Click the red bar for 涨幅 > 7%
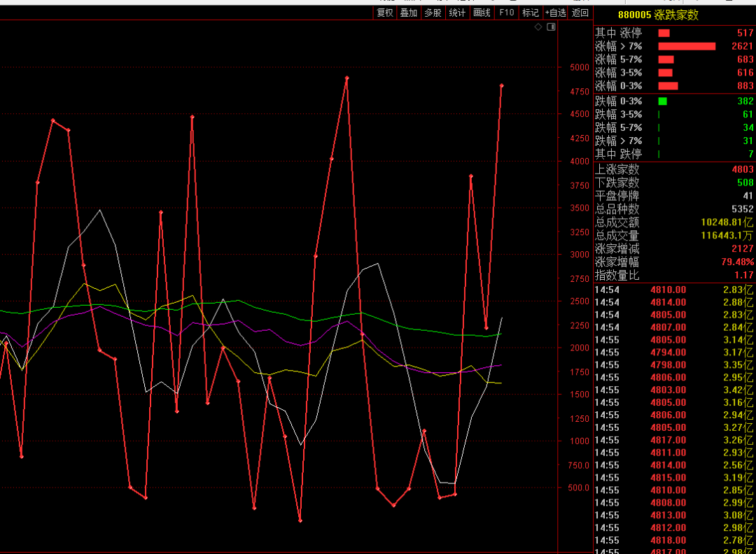The height and width of the screenshot is (554, 756). (x=686, y=46)
